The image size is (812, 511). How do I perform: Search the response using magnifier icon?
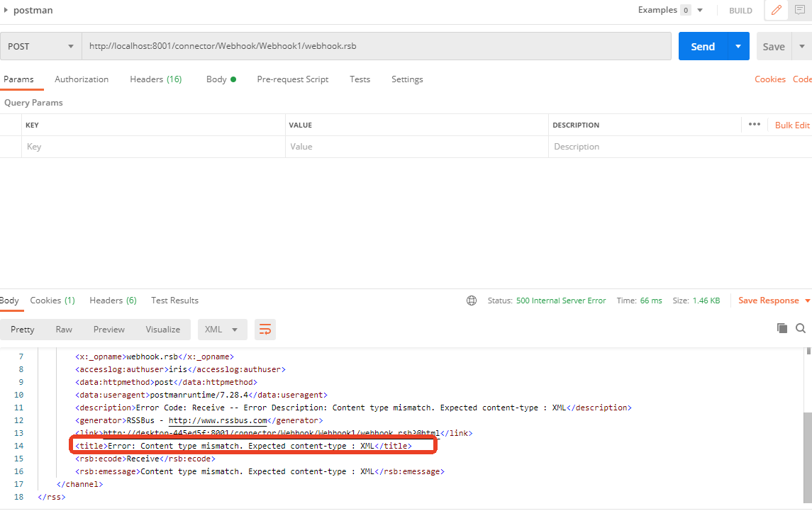(801, 328)
